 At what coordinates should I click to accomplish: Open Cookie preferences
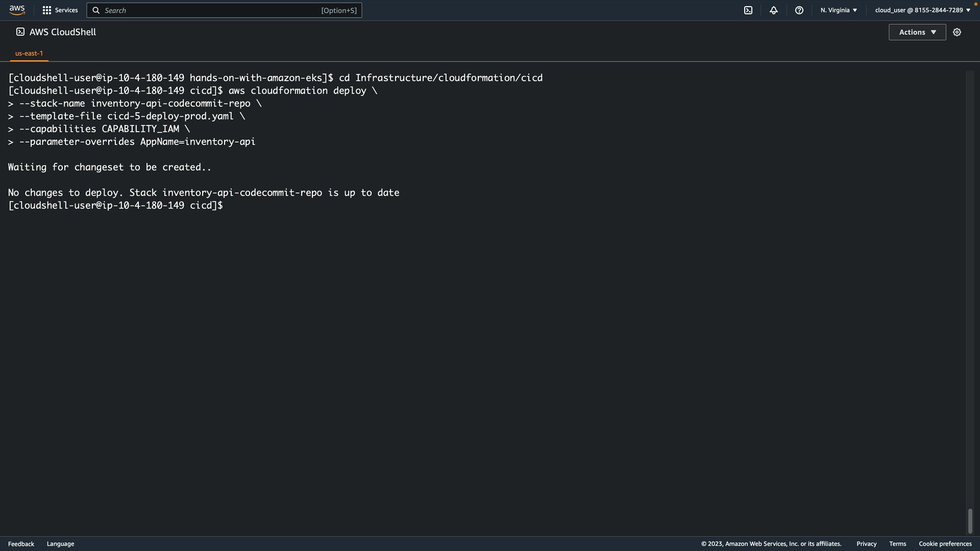tap(945, 544)
